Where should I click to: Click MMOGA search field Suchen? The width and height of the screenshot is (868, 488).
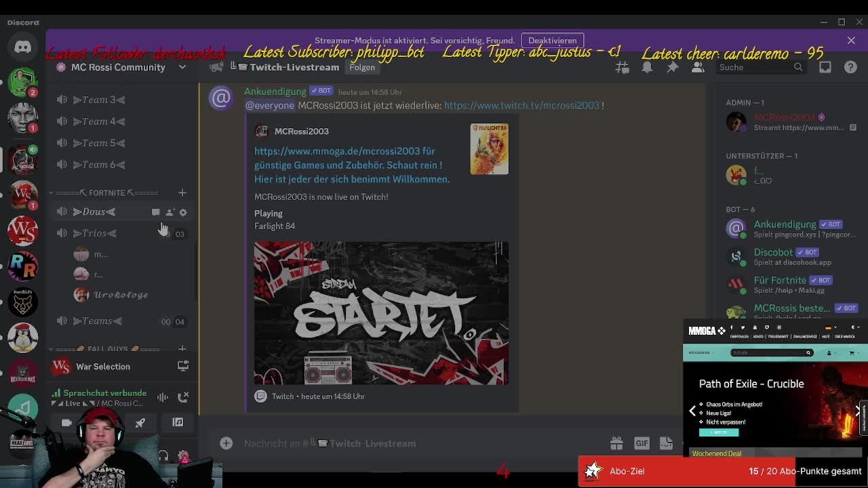(x=771, y=352)
